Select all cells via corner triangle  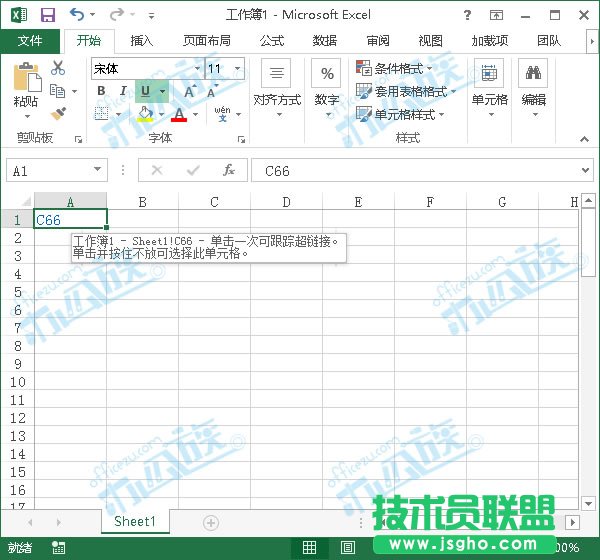[x=26, y=201]
